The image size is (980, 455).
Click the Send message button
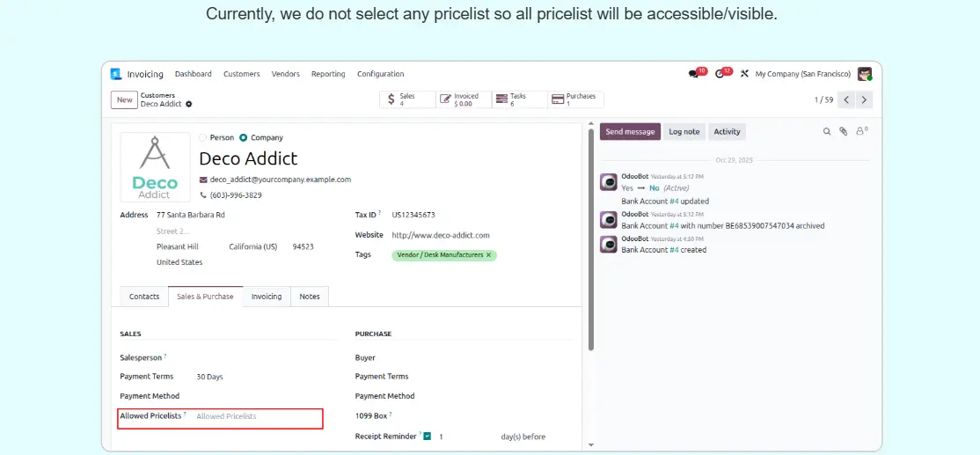click(630, 131)
